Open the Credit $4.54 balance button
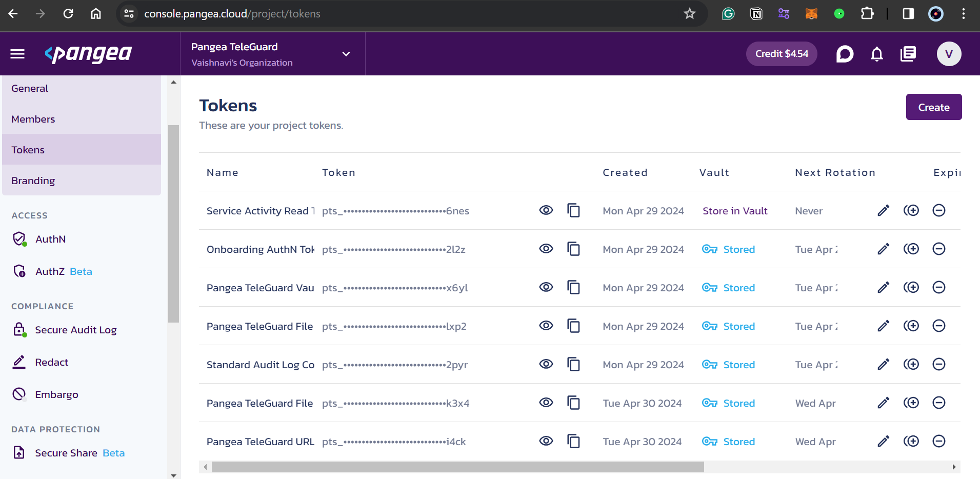 782,54
